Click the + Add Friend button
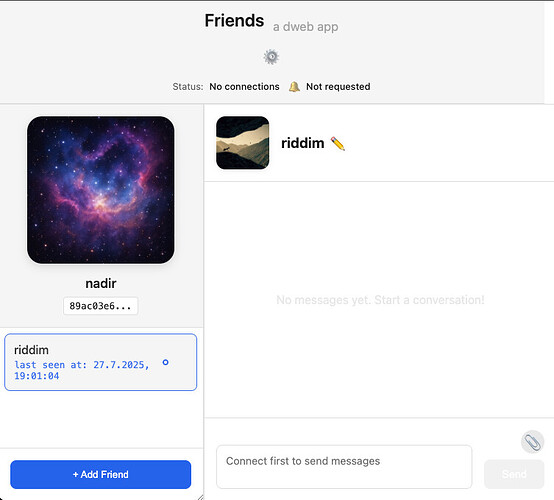This screenshot has height=500, width=554. click(101, 475)
